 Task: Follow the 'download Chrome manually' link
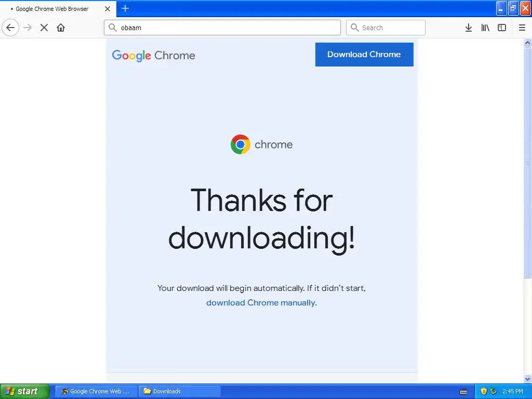(261, 303)
